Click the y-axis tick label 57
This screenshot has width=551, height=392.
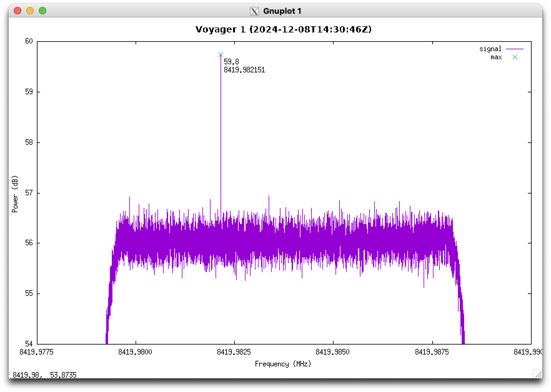29,193
